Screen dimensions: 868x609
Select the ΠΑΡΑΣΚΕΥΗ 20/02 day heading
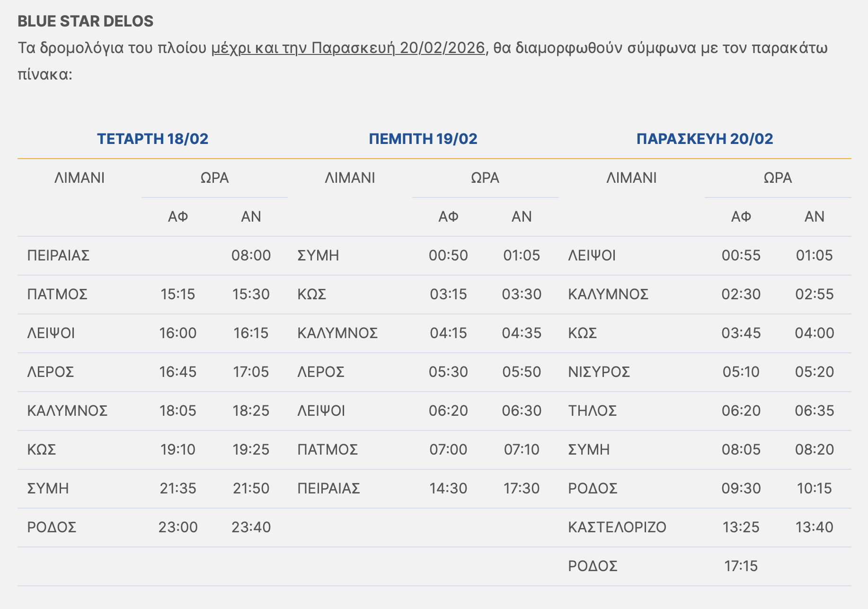tap(704, 139)
